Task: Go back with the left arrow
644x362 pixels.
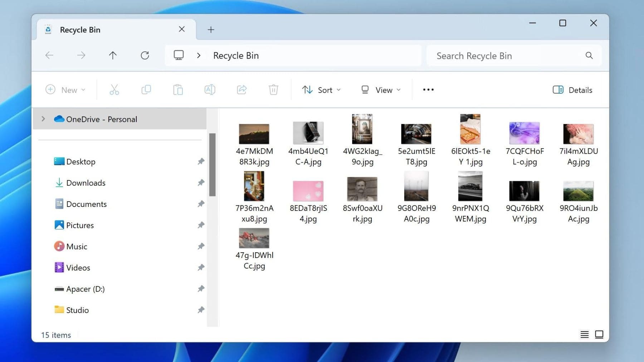Action: pyautogui.click(x=49, y=55)
